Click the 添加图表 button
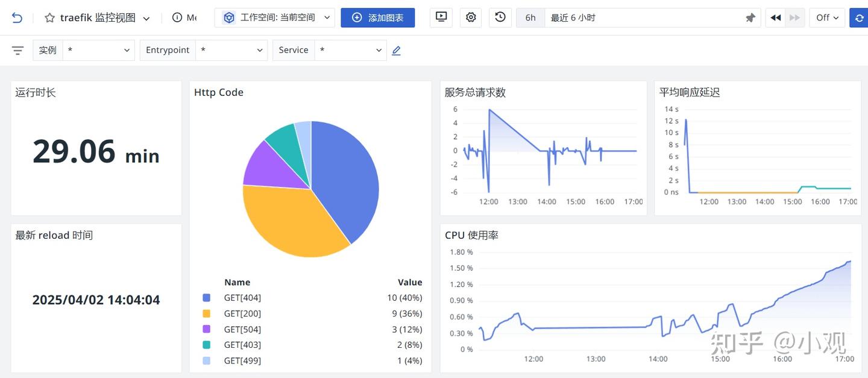The width and height of the screenshot is (868, 378). (x=378, y=17)
